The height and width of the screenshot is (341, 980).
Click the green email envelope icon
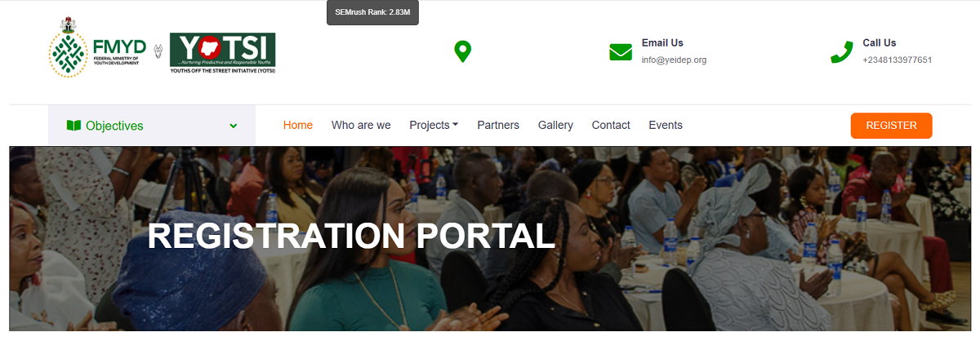coord(621,52)
